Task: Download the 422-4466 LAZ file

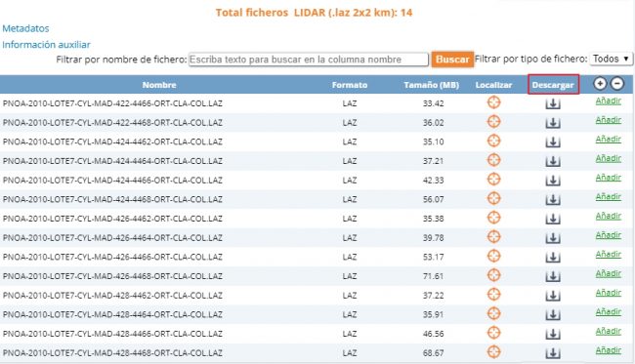Action: tap(553, 103)
